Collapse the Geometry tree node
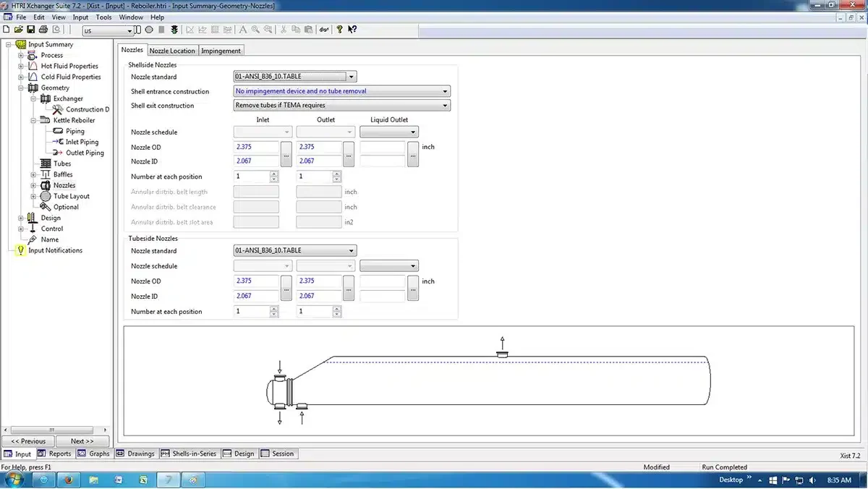Screen dimensions: 868x489 [21, 88]
